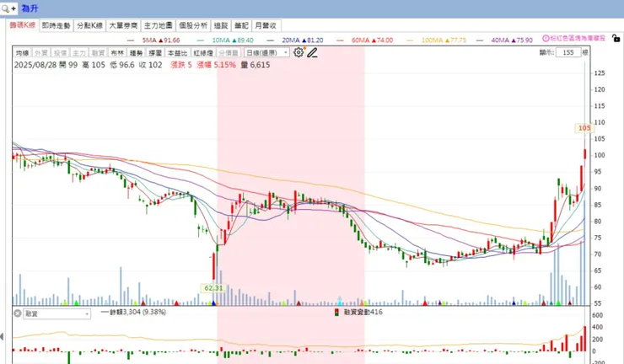Click the 量 6,615 volume value
The image size is (624, 364).
pyautogui.click(x=256, y=65)
